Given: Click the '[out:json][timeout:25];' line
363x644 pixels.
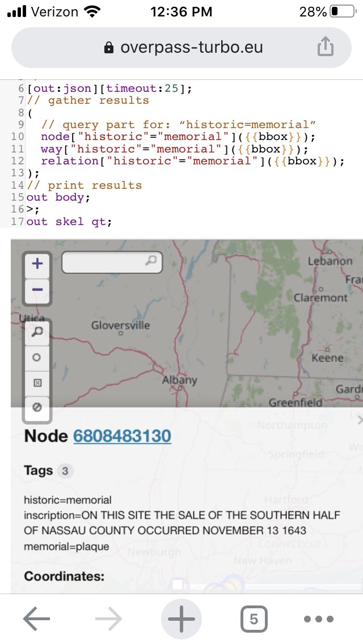Looking at the screenshot, I should point(109,88).
